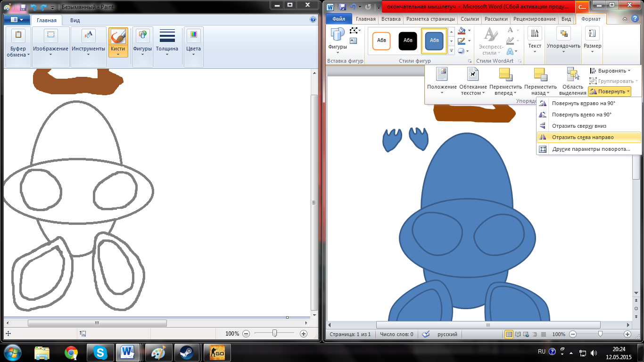Choose Повернуть влево на 90°
The image size is (644, 362).
pos(589,115)
